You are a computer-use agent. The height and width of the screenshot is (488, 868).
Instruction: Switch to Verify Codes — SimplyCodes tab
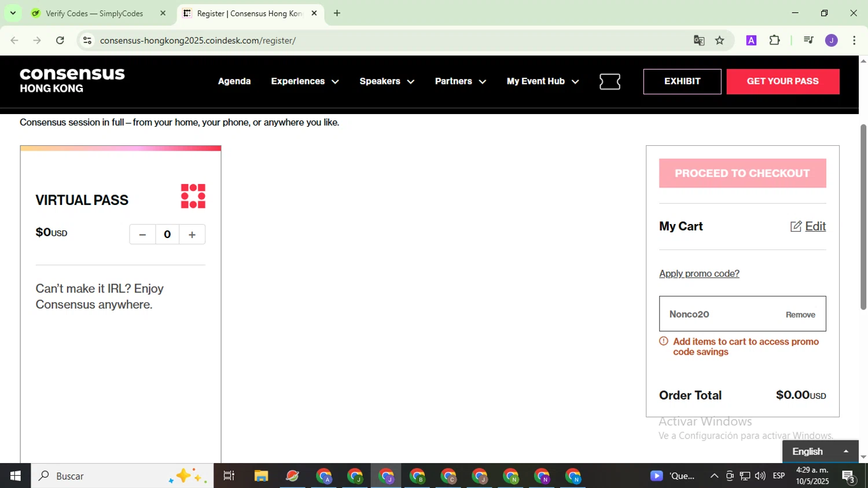coord(94,13)
